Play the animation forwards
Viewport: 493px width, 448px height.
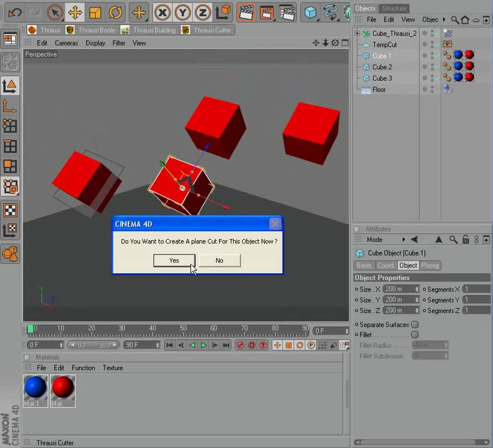pos(204,345)
